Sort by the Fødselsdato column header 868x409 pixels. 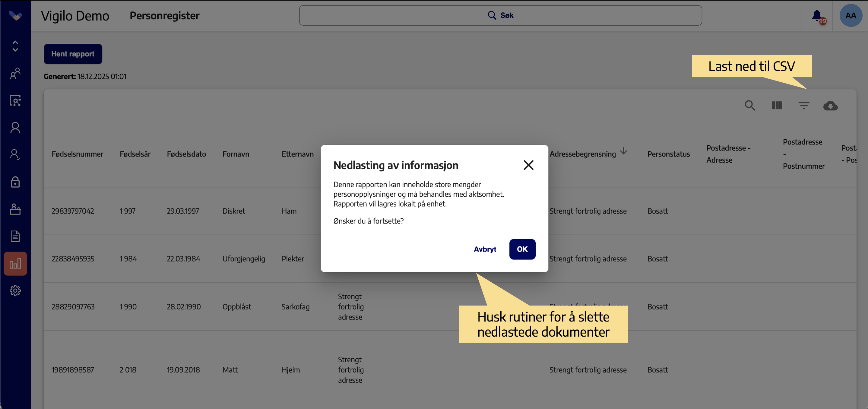[x=186, y=154]
